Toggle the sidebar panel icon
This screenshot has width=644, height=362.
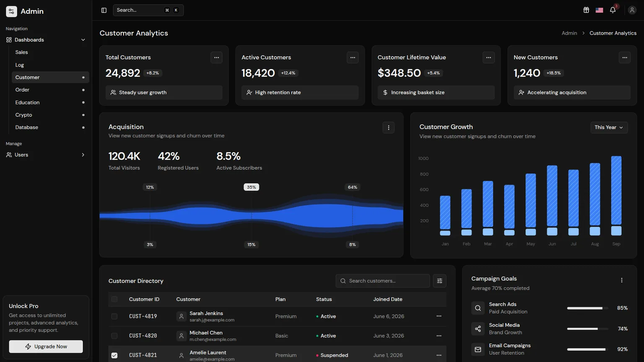tap(104, 10)
